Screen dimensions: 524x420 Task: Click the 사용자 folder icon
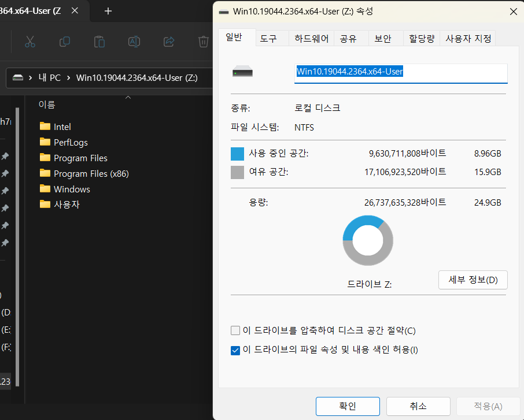pyautogui.click(x=45, y=204)
